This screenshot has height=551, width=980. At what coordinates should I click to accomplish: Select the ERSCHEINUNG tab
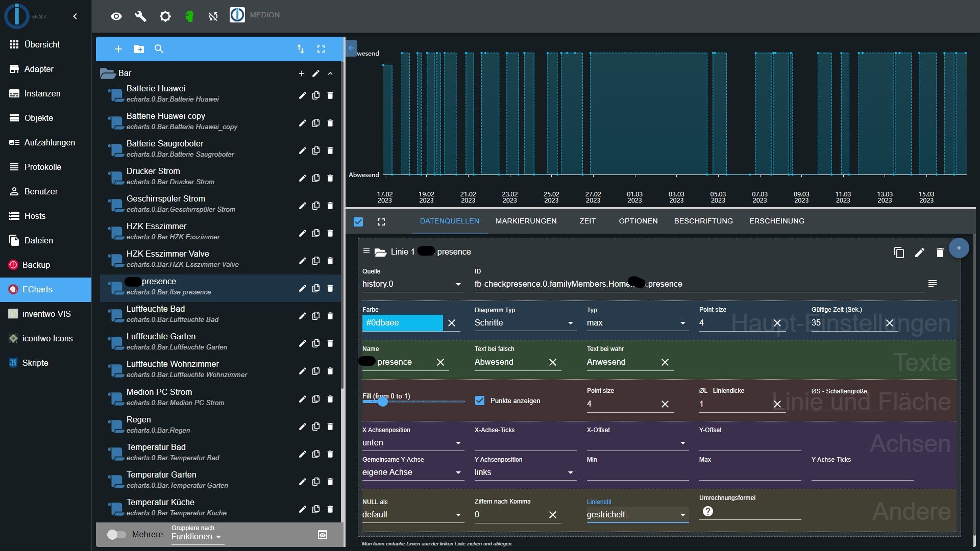[x=777, y=221]
